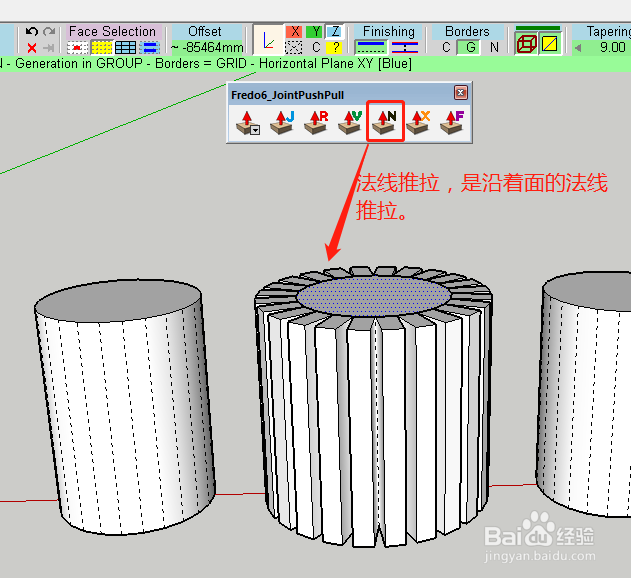Choose the green Y axis plane
631x578 pixels.
(316, 31)
